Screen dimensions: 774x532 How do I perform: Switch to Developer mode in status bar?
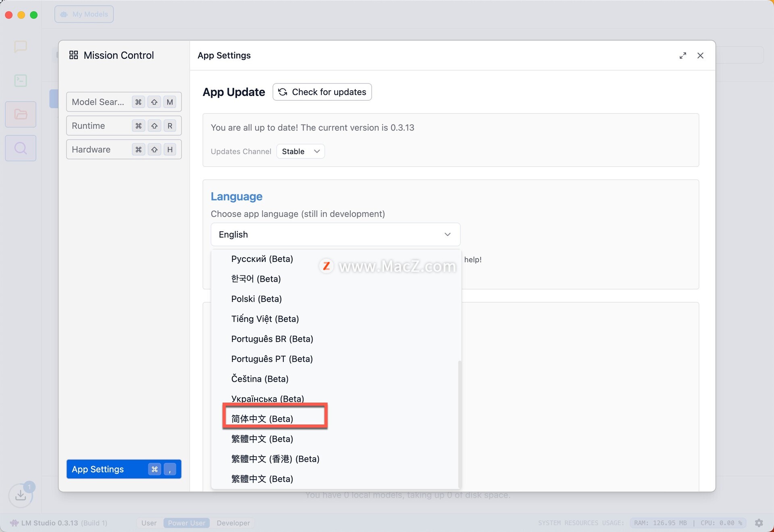pyautogui.click(x=233, y=523)
